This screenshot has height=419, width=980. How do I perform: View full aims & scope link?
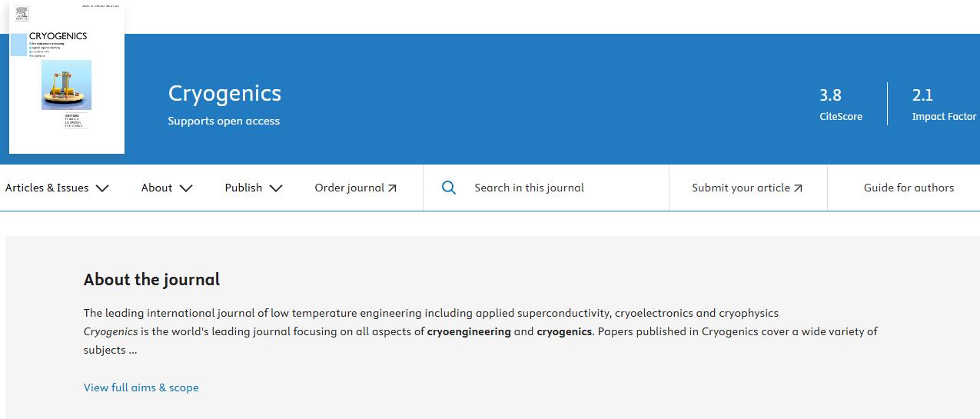point(141,387)
